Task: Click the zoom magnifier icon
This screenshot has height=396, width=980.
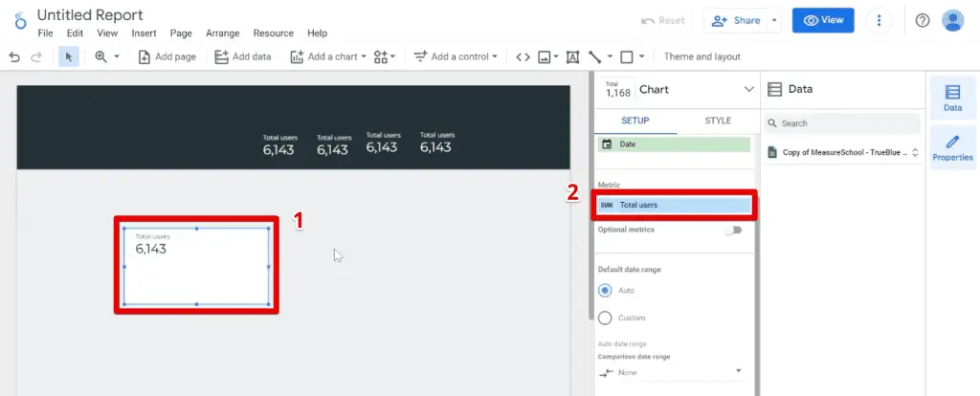Action: pyautogui.click(x=100, y=56)
